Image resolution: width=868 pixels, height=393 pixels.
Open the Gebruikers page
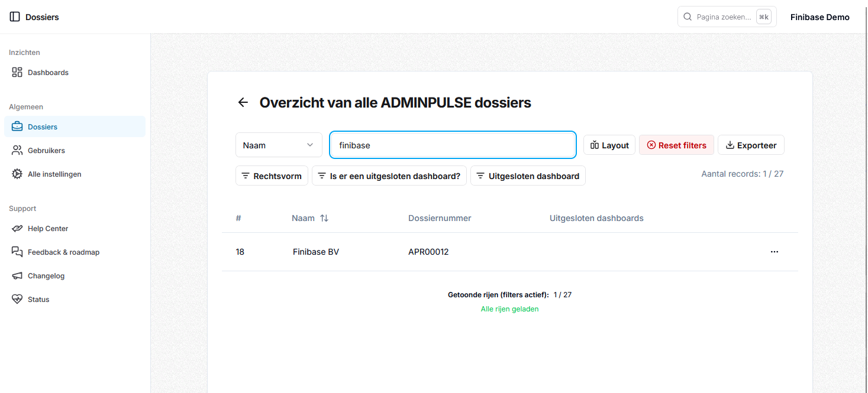coord(75,151)
